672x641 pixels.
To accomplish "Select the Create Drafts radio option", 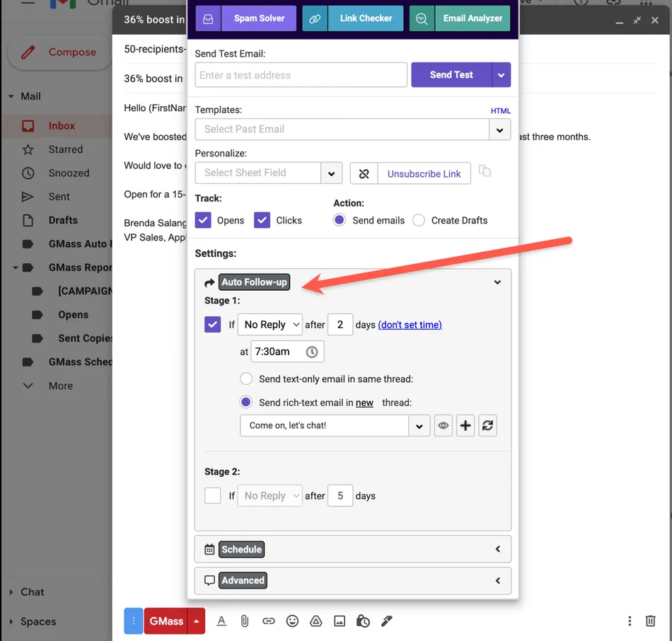I will tap(418, 220).
